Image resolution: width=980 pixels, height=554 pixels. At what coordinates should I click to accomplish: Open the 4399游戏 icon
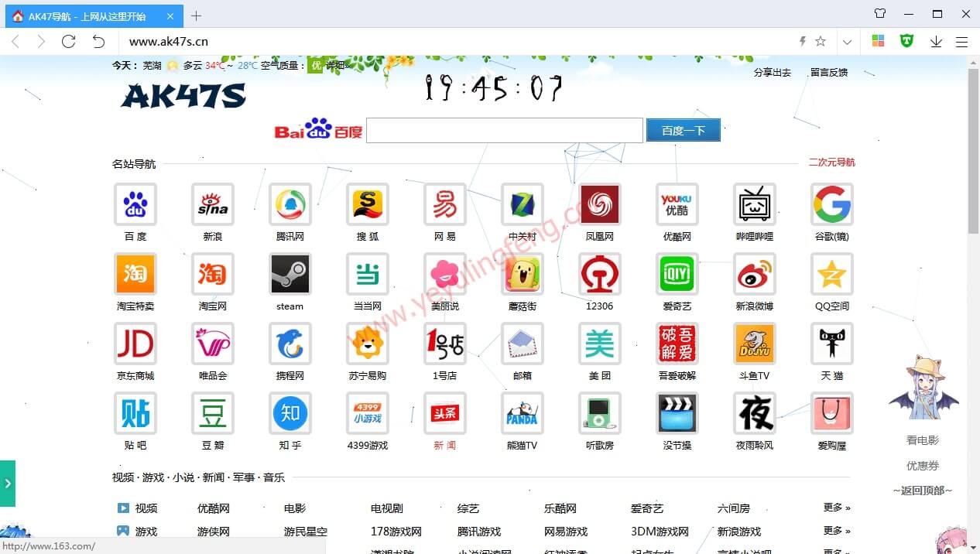(x=368, y=413)
